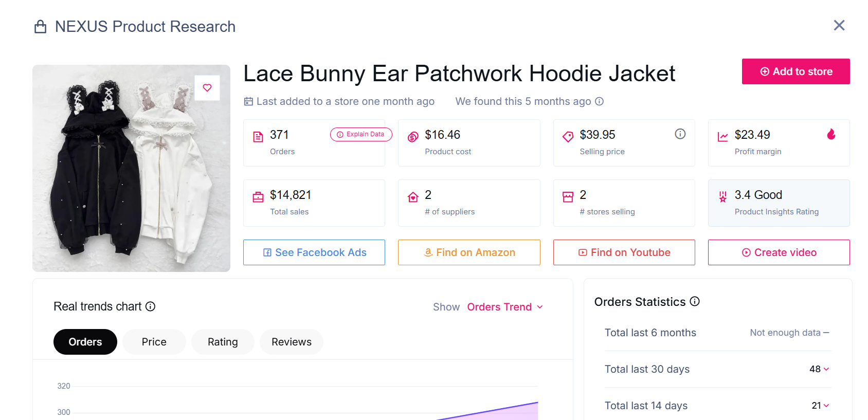Click the $14,821 total sales value
This screenshot has width=868, height=420.
click(291, 195)
